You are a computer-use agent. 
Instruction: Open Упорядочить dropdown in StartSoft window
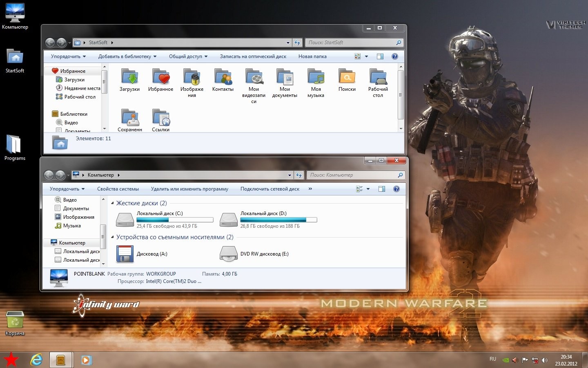click(x=68, y=56)
